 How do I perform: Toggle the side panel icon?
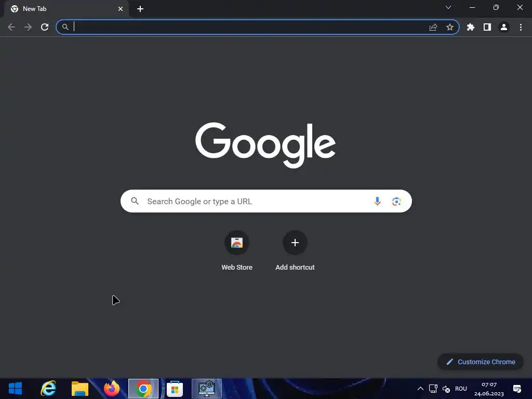tap(487, 27)
